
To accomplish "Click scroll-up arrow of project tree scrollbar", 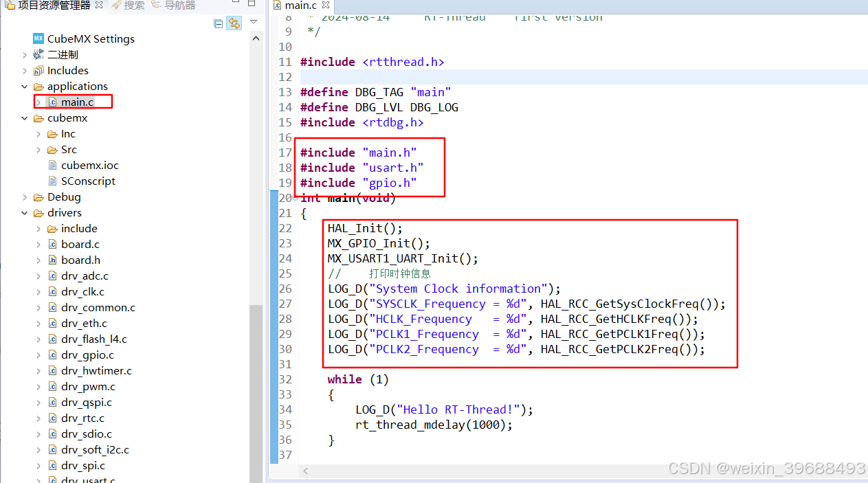I will 256,38.
